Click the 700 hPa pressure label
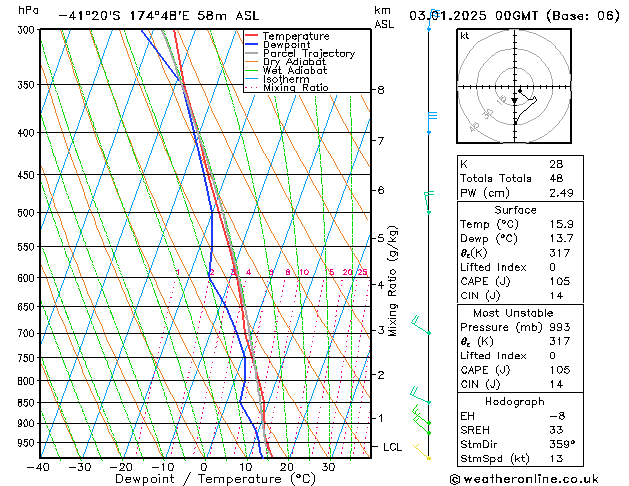This screenshot has width=629, height=486. (x=28, y=334)
